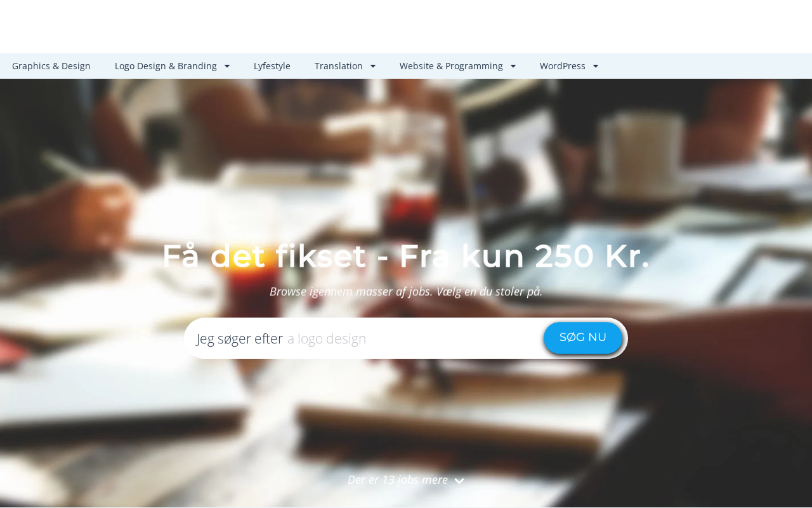The height and width of the screenshot is (508, 812).
Task: Select the Logo Design & Branding menu label
Action: (x=166, y=66)
